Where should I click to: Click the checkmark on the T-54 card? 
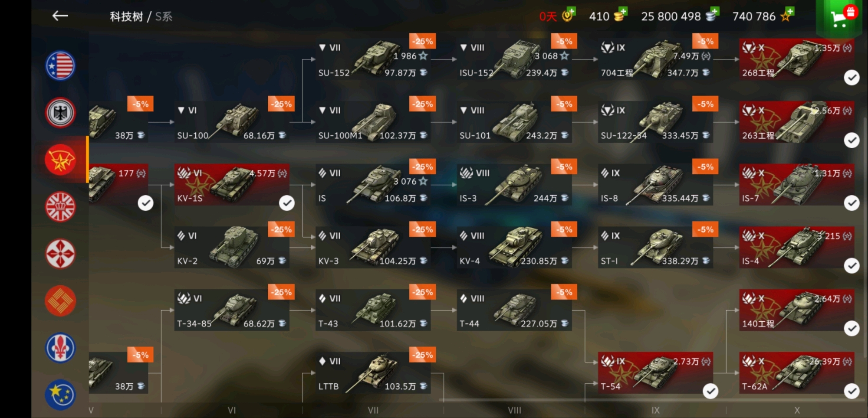pyautogui.click(x=710, y=391)
